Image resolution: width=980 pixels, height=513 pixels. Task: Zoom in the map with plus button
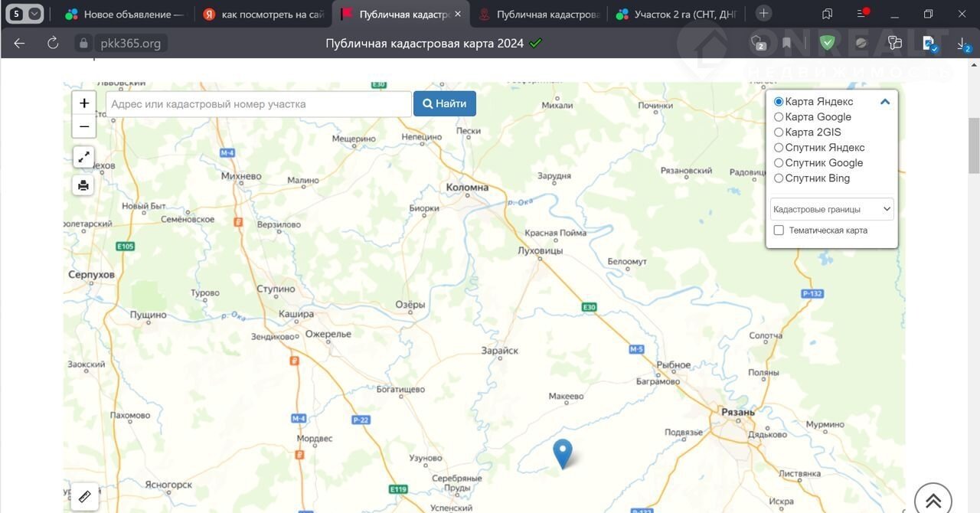click(x=84, y=103)
